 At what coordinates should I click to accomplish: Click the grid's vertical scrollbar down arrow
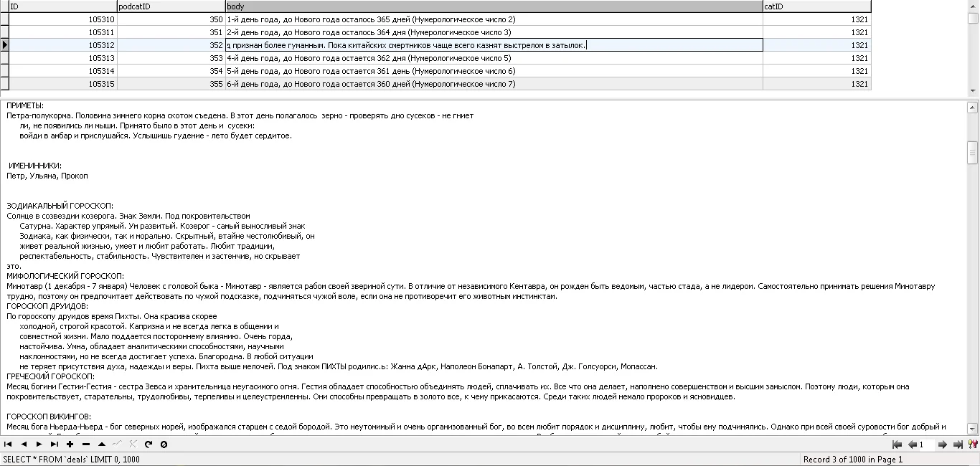[974, 91]
